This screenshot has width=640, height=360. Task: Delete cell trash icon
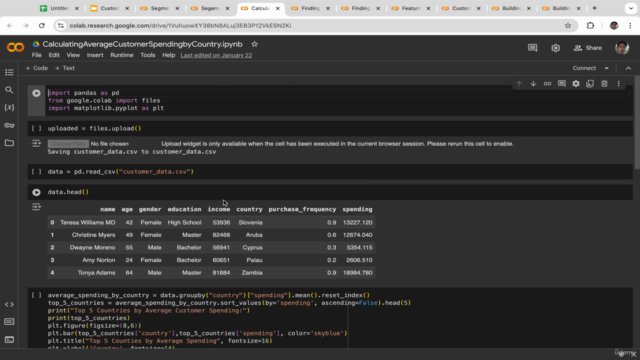click(604, 84)
